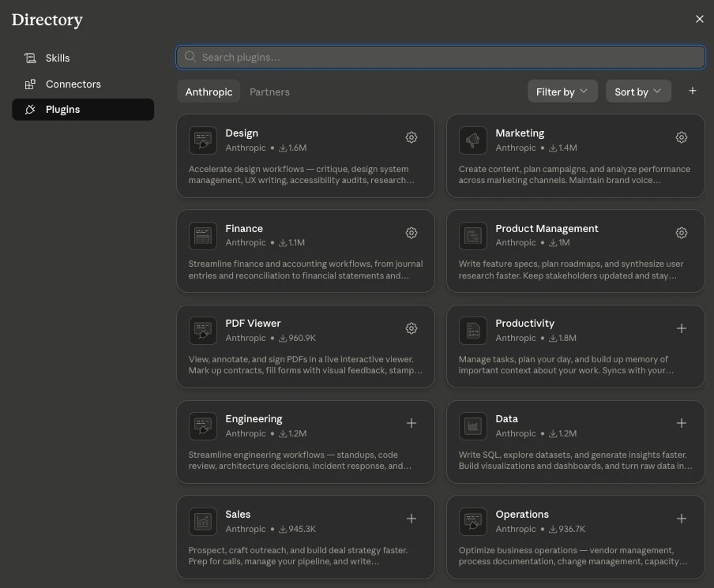The width and height of the screenshot is (714, 588).
Task: Open Connectors in the sidebar
Action: (x=83, y=84)
